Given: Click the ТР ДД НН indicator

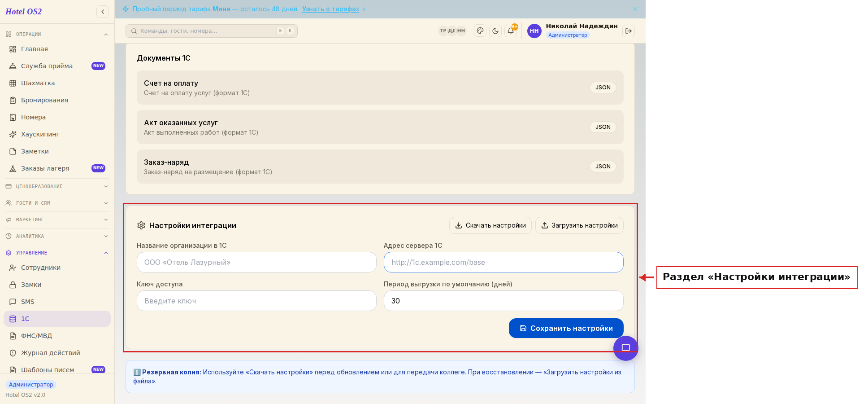Looking at the screenshot, I should point(452,31).
